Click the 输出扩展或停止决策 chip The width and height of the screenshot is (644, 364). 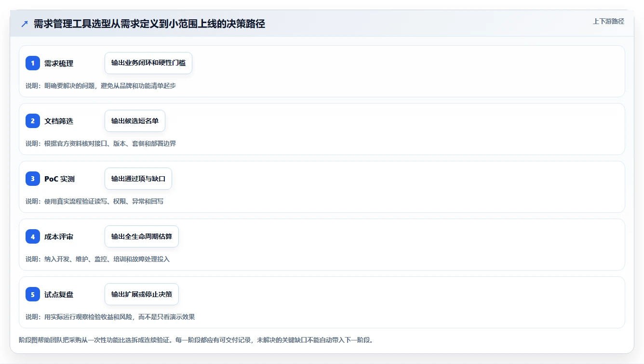click(142, 294)
